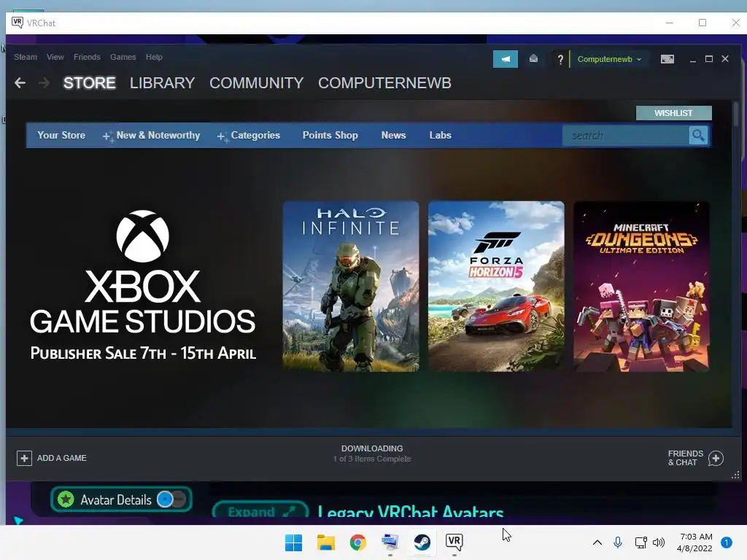Switch to Big Picture mode icon
The width and height of the screenshot is (747, 560).
(667, 59)
